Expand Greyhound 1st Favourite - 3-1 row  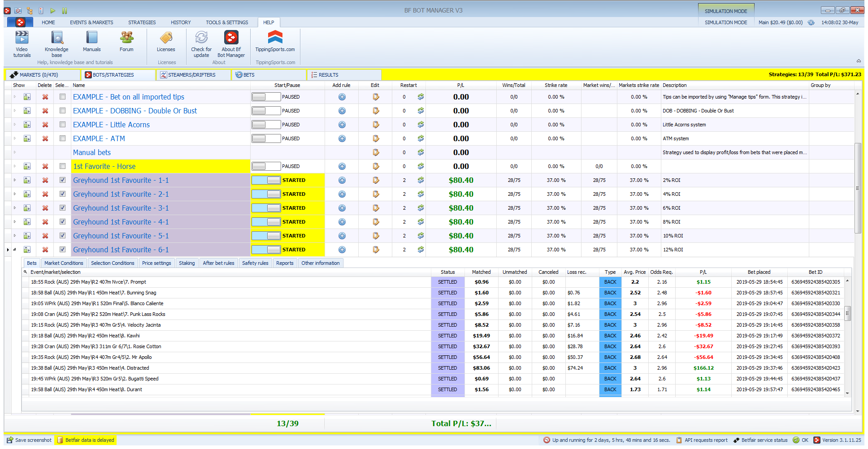15,208
